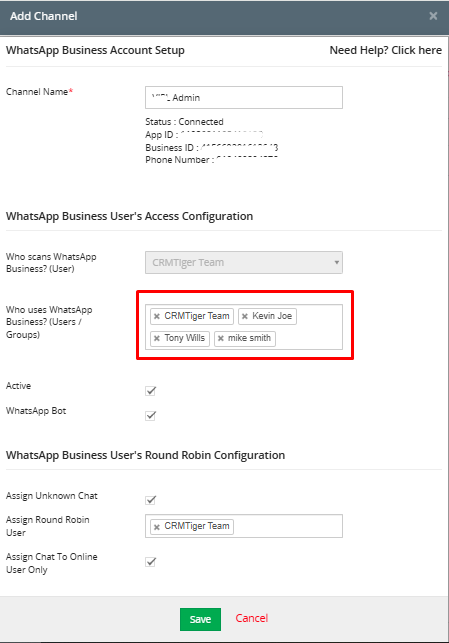
Task: Toggle Assign Unknown Chat checkbox
Action: [150, 499]
